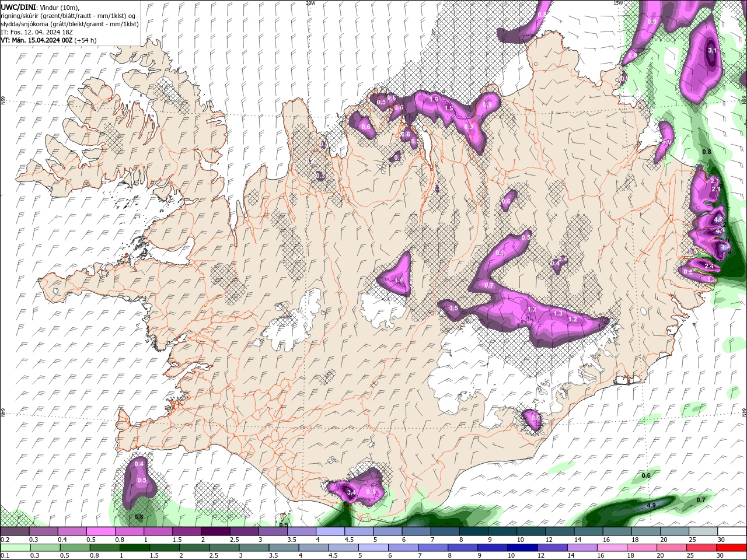The width and height of the screenshot is (747, 560).
Task: Click the light grey swatch at 25 in snow scale
Action: point(704,531)
